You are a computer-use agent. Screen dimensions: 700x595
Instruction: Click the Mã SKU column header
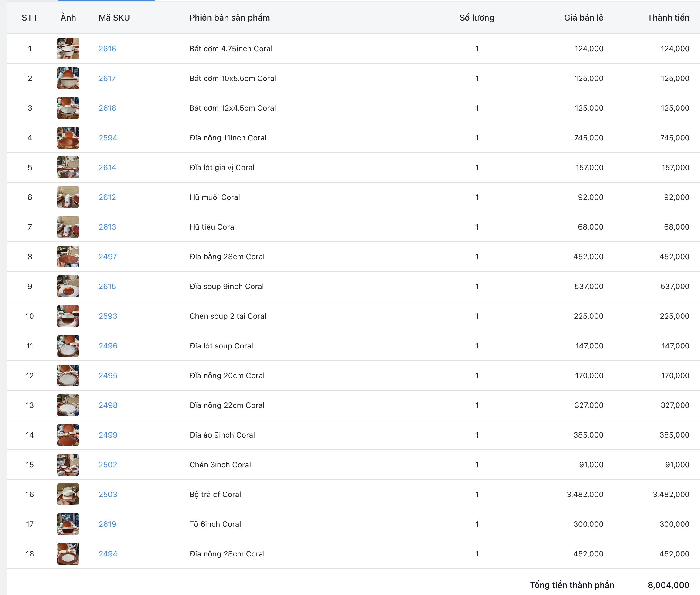(114, 18)
